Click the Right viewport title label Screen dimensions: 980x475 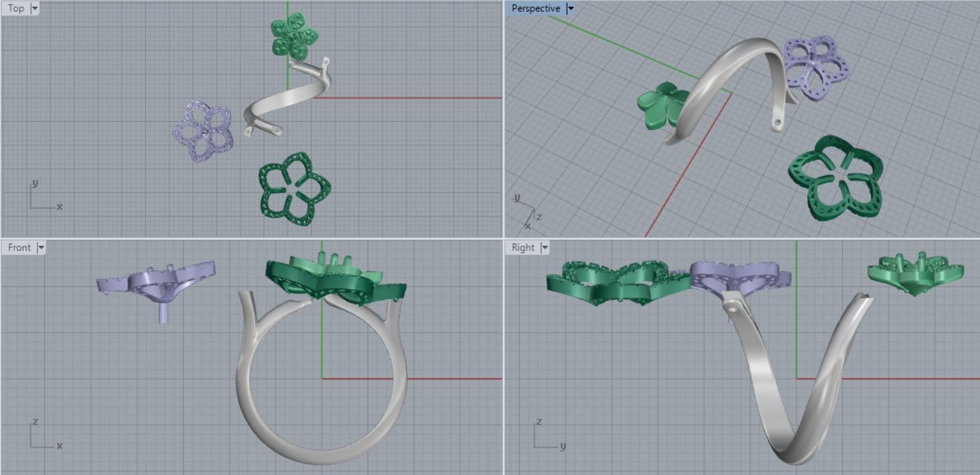523,247
